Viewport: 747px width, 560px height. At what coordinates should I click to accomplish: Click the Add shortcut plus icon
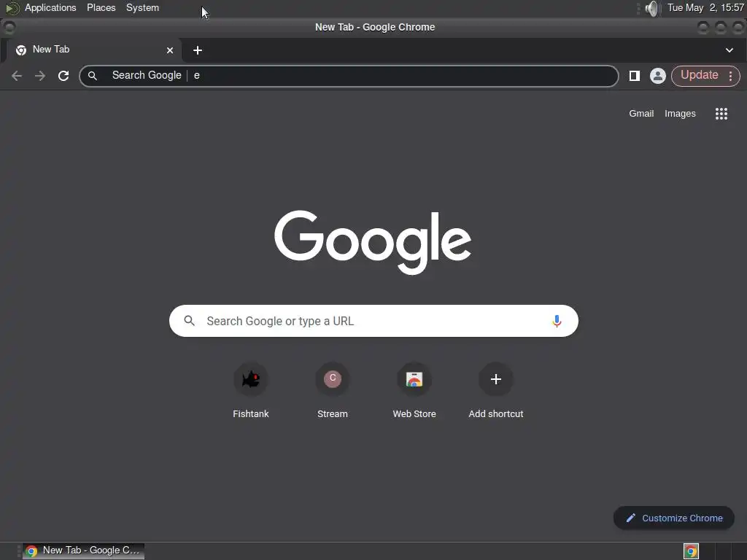click(x=495, y=379)
